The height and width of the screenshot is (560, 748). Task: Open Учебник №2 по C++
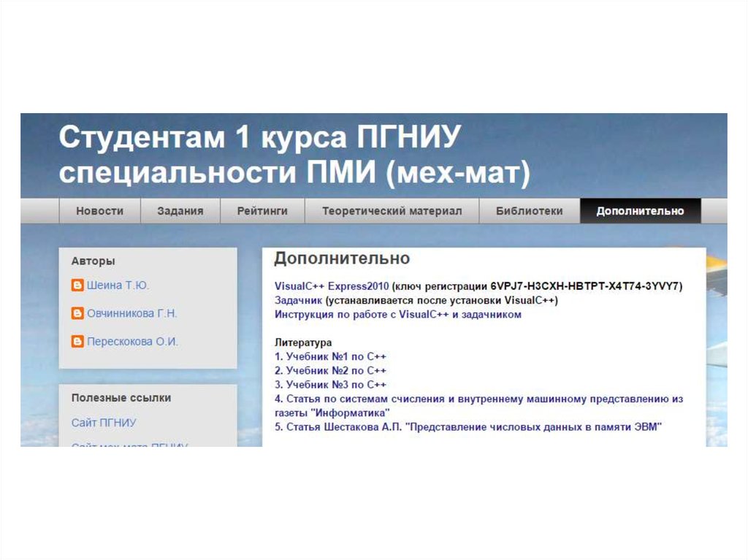point(330,371)
